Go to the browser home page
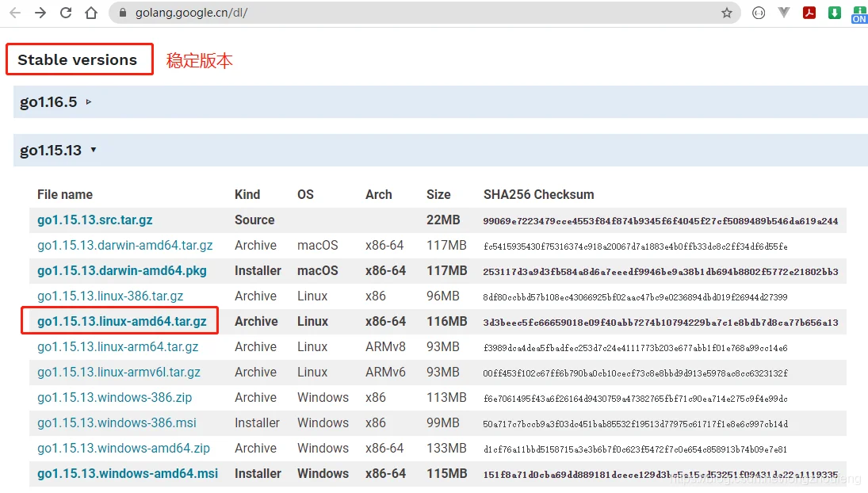 point(91,13)
